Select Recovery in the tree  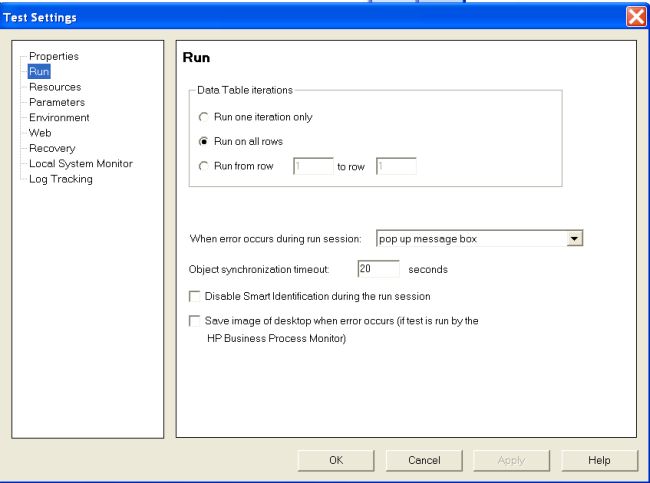point(52,148)
